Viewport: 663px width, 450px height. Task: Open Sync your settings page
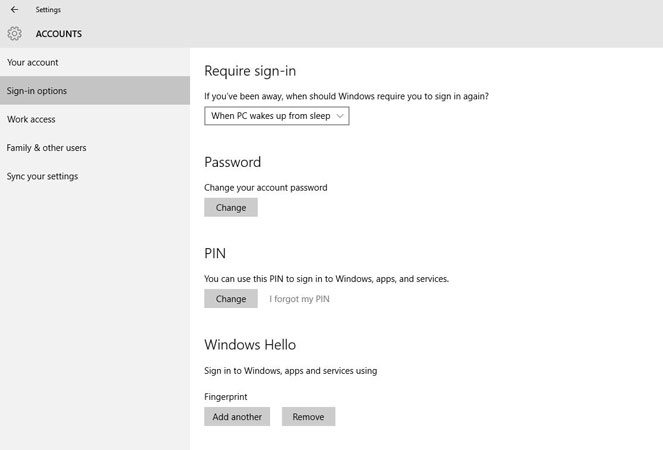coord(95,176)
